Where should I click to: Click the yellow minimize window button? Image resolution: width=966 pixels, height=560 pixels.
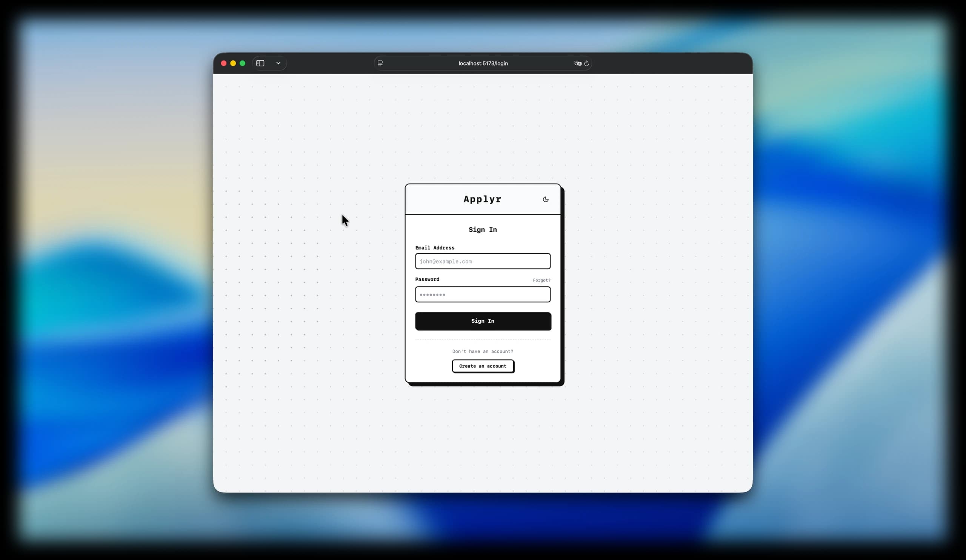[233, 63]
